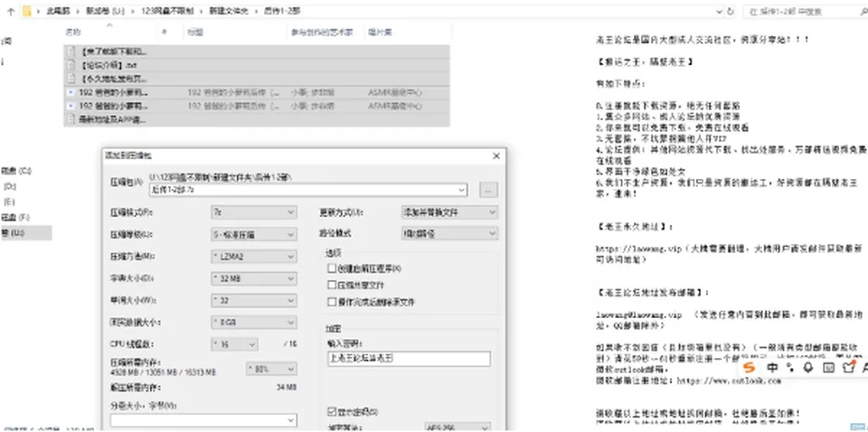
Task: Toggle Chinese/English mode 中 on IME toolbar
Action: (772, 367)
